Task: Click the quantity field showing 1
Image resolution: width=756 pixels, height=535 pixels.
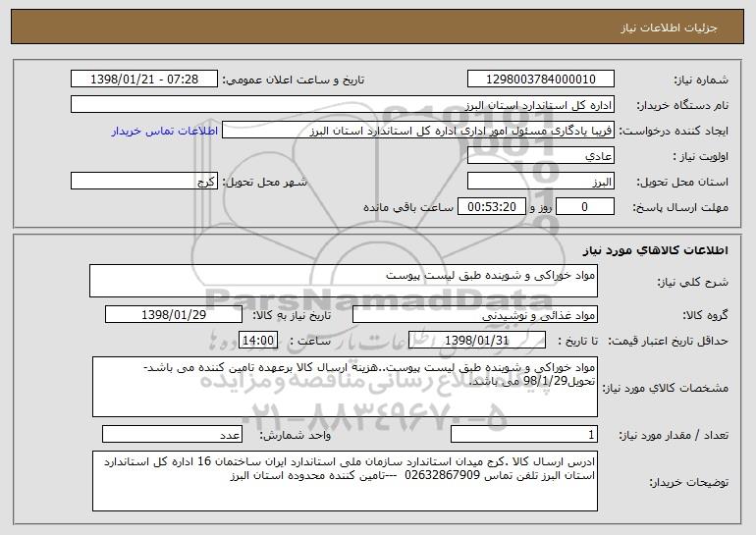Action: coord(524,434)
